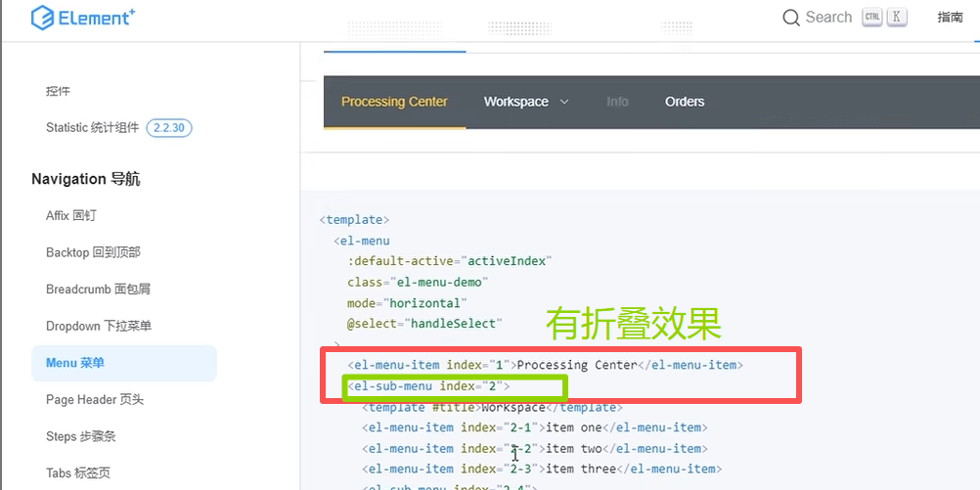The image size is (980, 490).
Task: Select Processing Center menu tab
Action: pyautogui.click(x=394, y=102)
